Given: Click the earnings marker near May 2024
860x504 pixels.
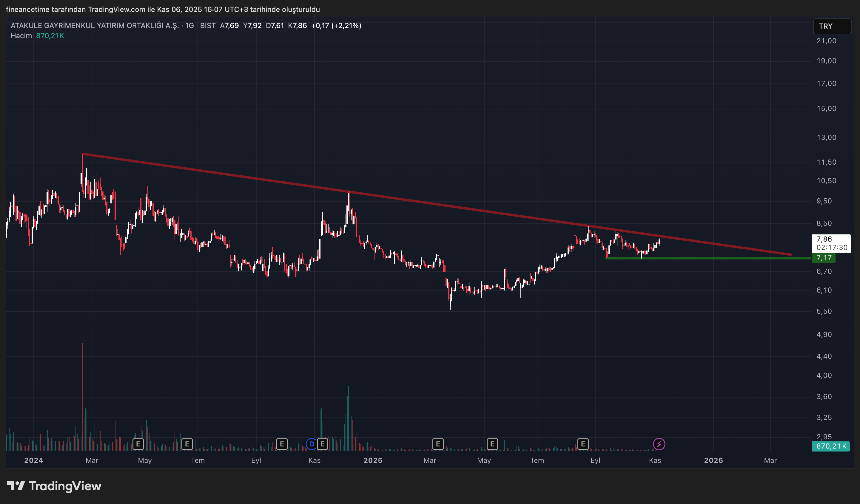Looking at the screenshot, I should (x=138, y=444).
